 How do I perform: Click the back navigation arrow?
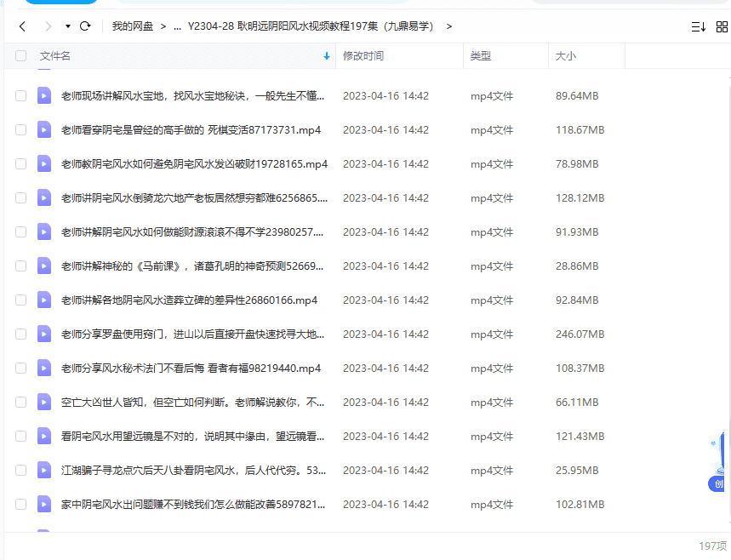coord(22,26)
